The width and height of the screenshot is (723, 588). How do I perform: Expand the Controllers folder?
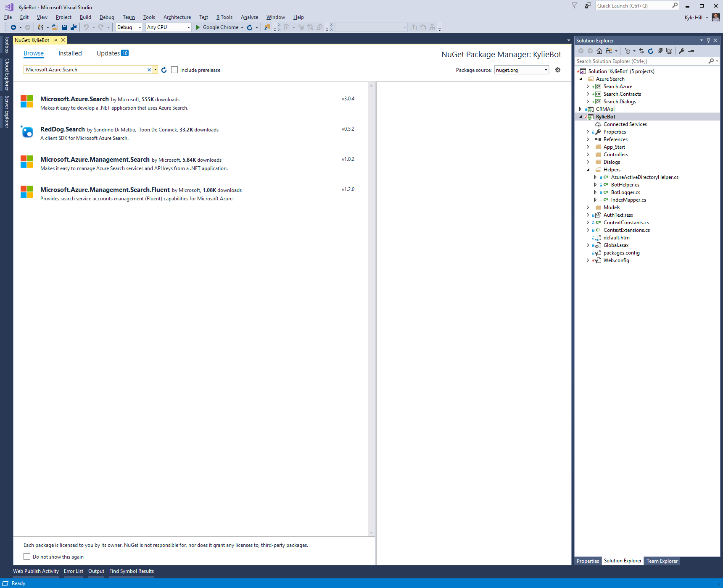click(588, 155)
